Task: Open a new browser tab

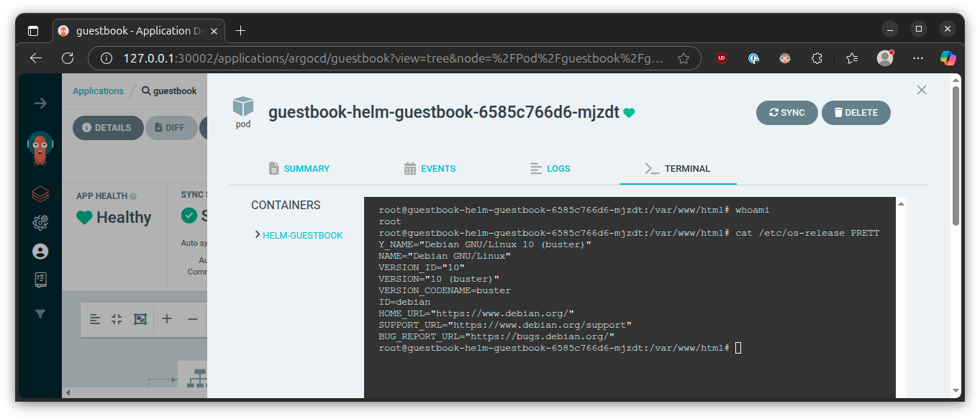Action: [241, 30]
